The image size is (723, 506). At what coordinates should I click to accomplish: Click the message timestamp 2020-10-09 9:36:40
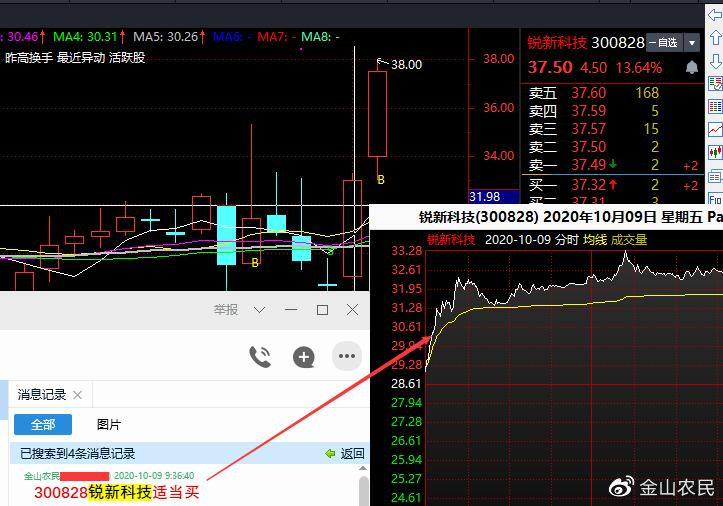coord(154,476)
